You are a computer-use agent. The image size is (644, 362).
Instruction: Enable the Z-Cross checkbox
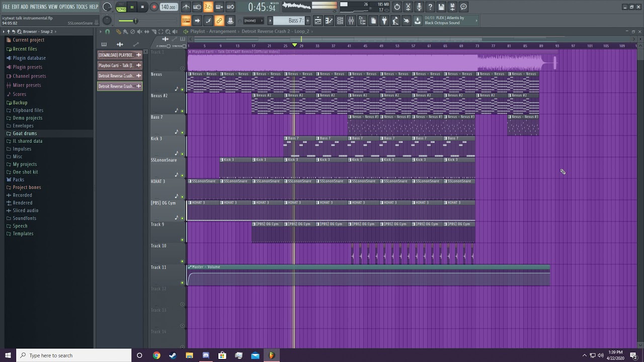coord(169,46)
